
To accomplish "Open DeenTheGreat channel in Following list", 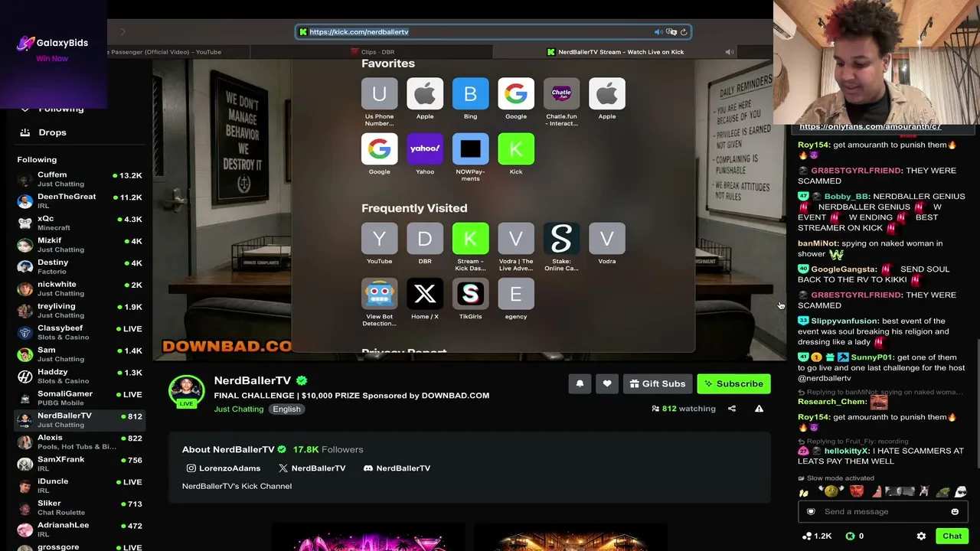I will click(80, 201).
